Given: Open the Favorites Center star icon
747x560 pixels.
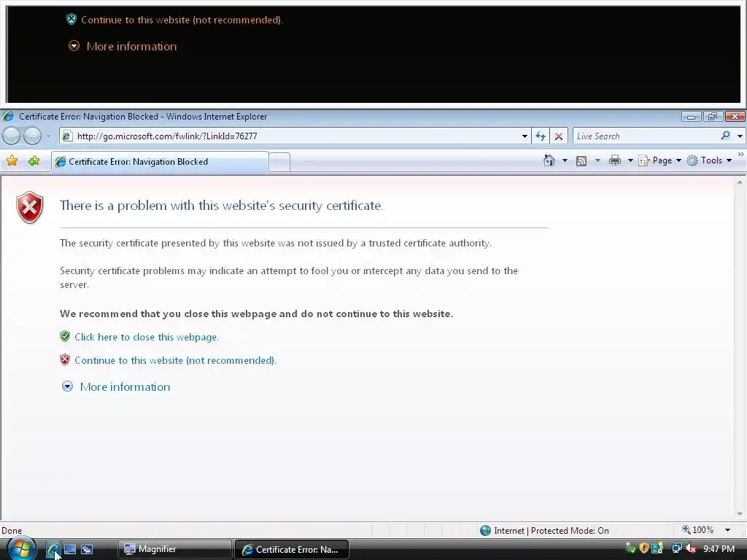Looking at the screenshot, I should 12,161.
